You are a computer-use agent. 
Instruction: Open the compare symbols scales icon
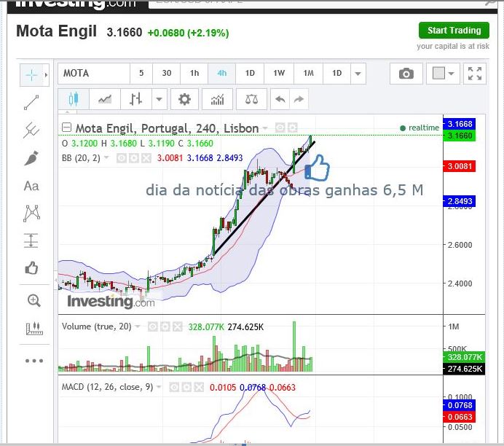coord(251,99)
